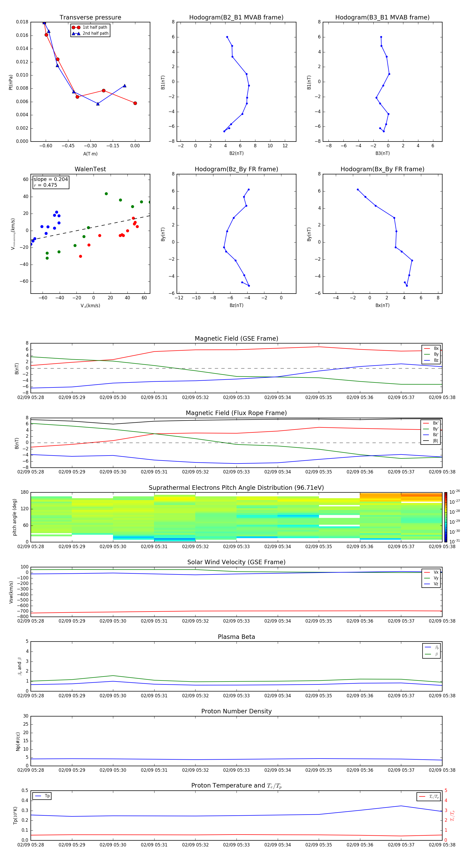Click the 'r = 0.475' annotation
Viewport: 473px width, 868px height.
click(45, 185)
